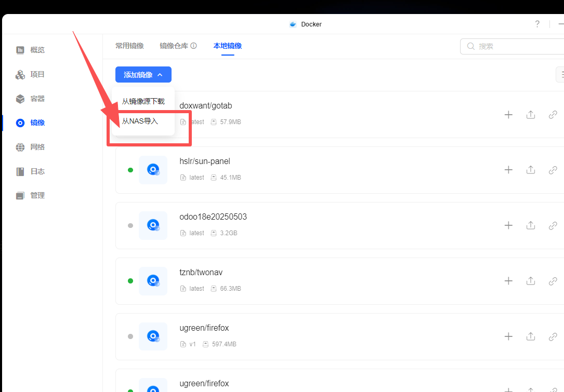Image resolution: width=564 pixels, height=392 pixels.
Task: Open the Docker help question mark
Action: (x=537, y=24)
